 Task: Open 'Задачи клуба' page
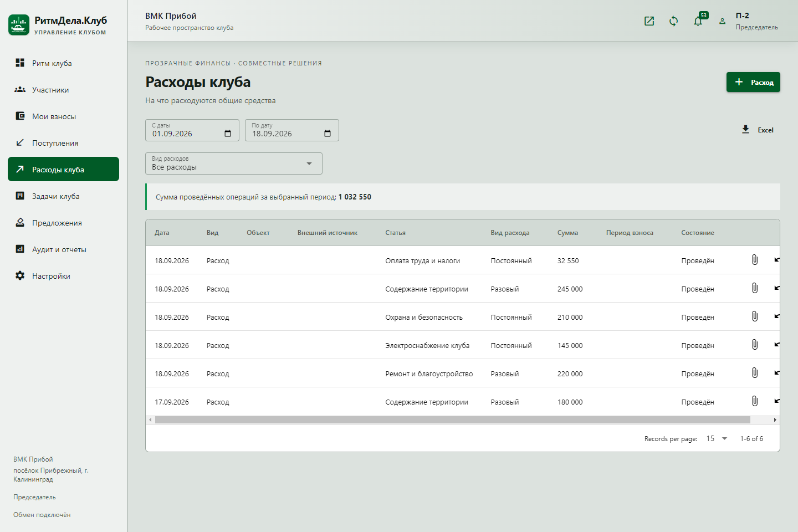click(x=63, y=196)
